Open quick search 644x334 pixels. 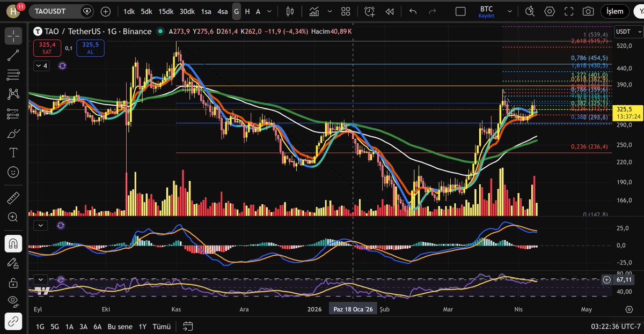coord(530,11)
